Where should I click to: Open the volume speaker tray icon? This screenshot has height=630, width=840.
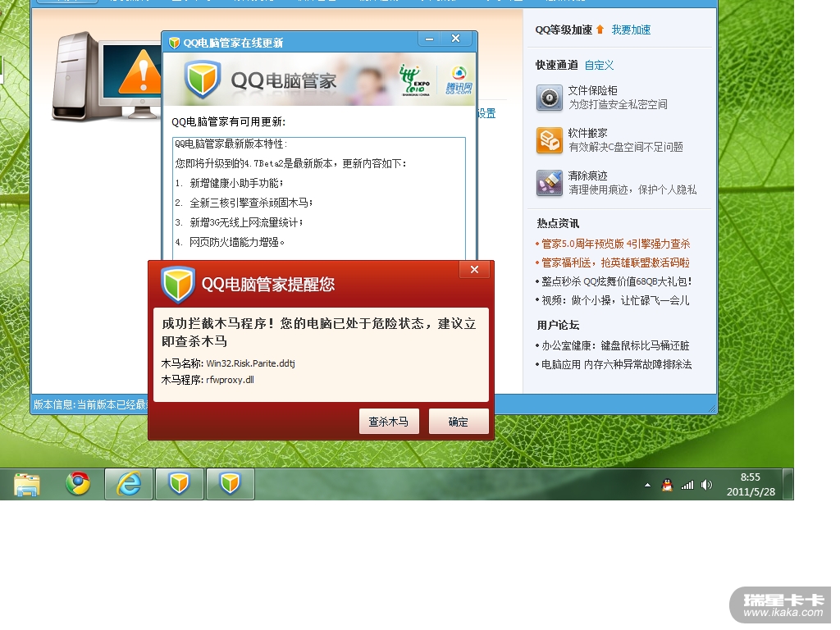[706, 485]
